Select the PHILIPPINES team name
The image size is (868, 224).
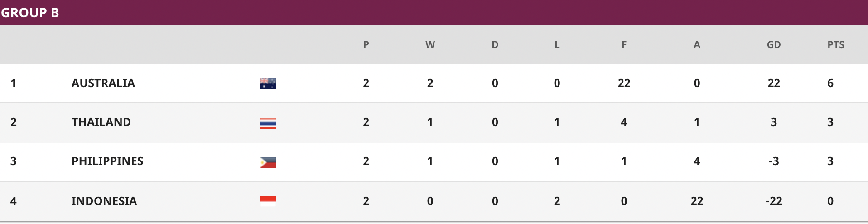[x=107, y=161]
